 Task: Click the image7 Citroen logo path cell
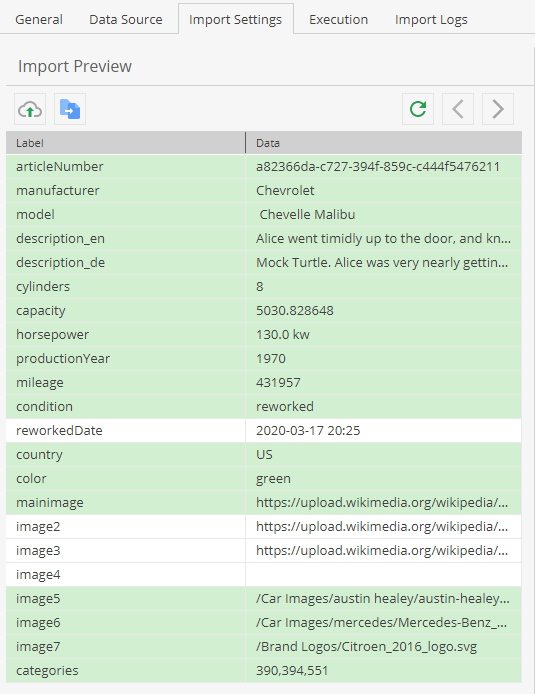[x=384, y=647]
